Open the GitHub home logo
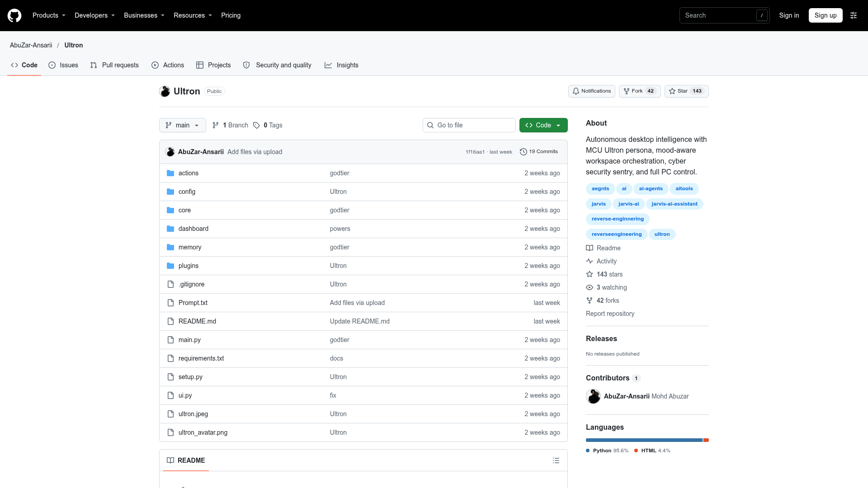Viewport: 868px width, 488px height. pyautogui.click(x=14, y=15)
